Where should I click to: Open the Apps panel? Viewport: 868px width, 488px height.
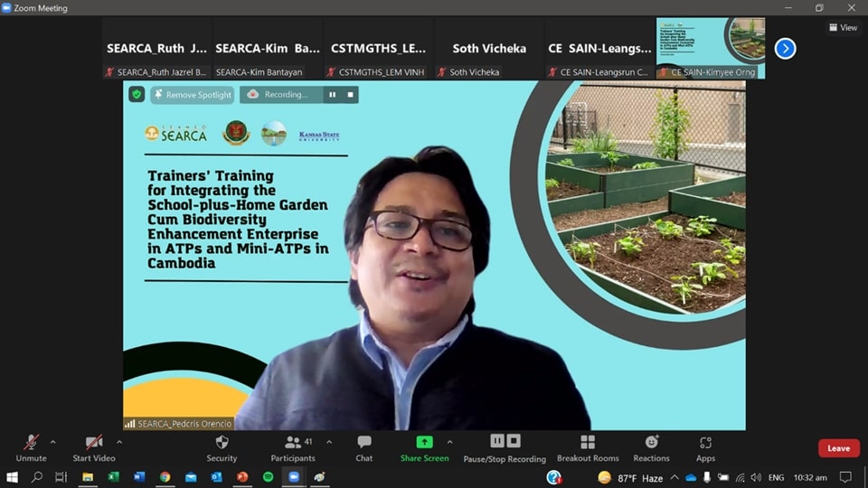click(705, 443)
